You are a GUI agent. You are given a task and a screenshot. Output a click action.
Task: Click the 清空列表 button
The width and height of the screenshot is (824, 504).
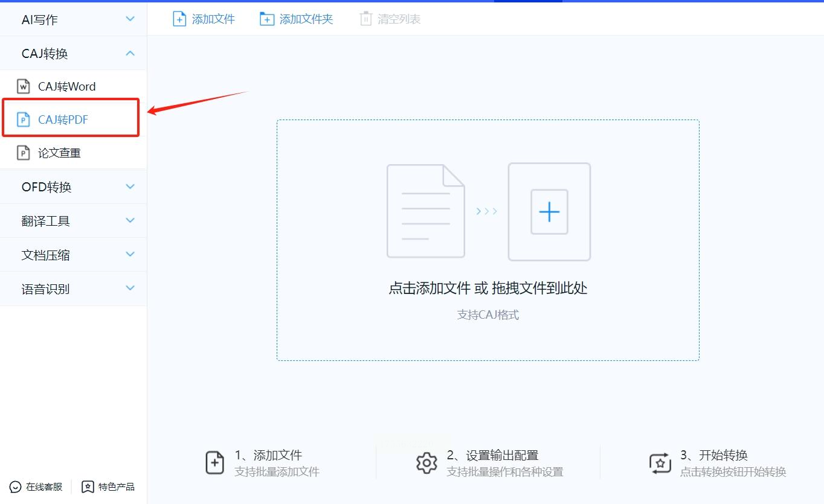point(390,19)
